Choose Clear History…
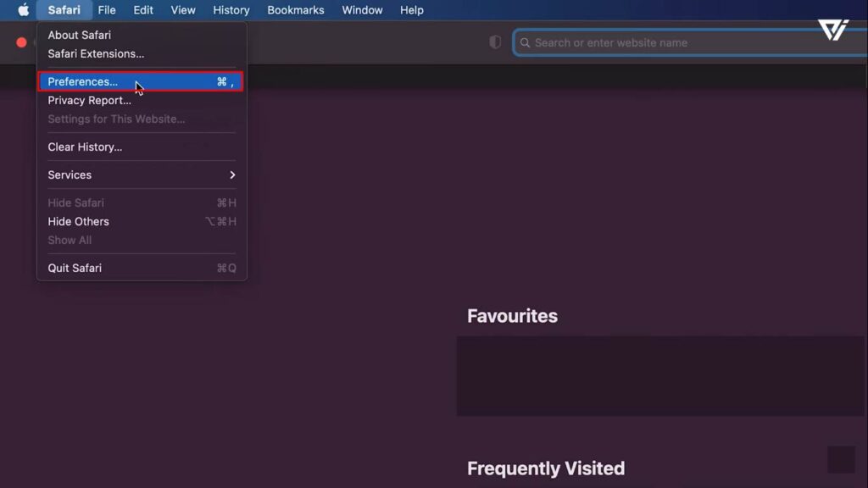This screenshot has width=868, height=488. (x=142, y=147)
